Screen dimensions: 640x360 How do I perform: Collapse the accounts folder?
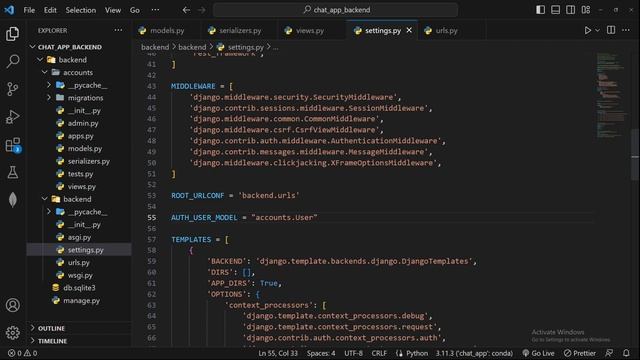pyautogui.click(x=45, y=72)
